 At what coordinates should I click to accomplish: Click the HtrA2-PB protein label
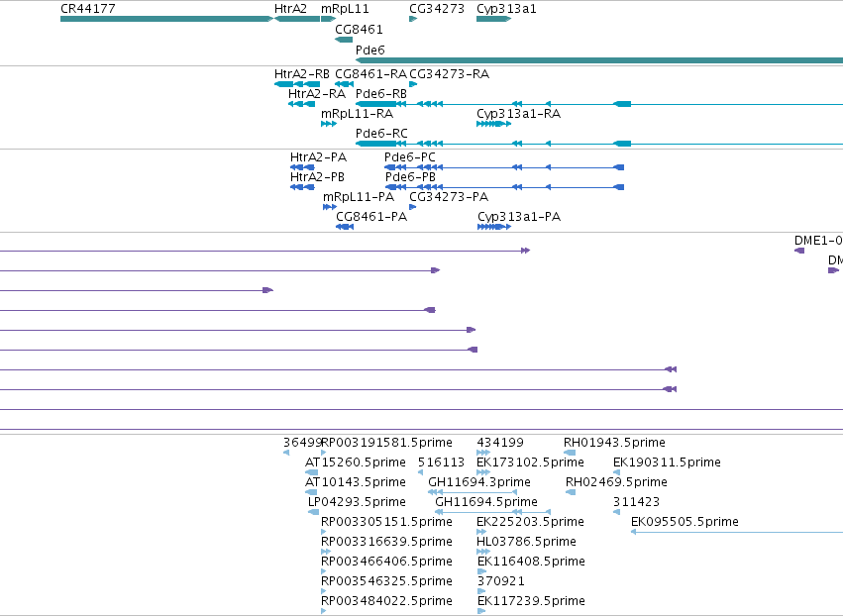tap(317, 177)
